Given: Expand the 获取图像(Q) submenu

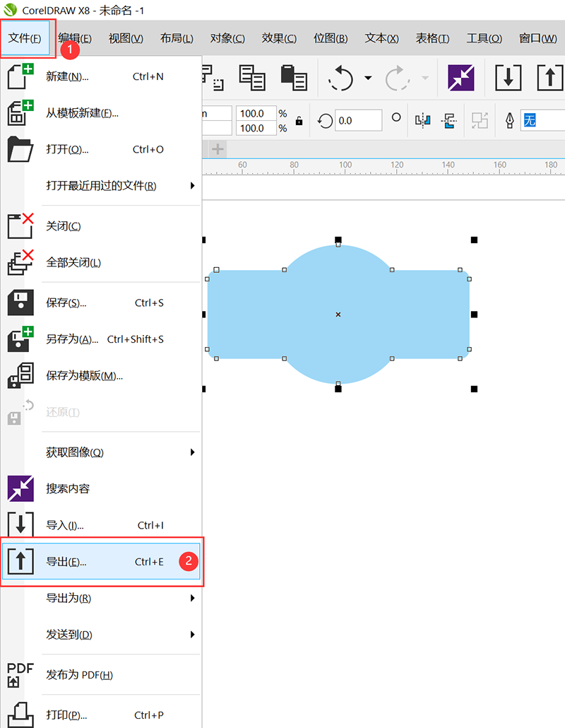Looking at the screenshot, I should pyautogui.click(x=101, y=452).
